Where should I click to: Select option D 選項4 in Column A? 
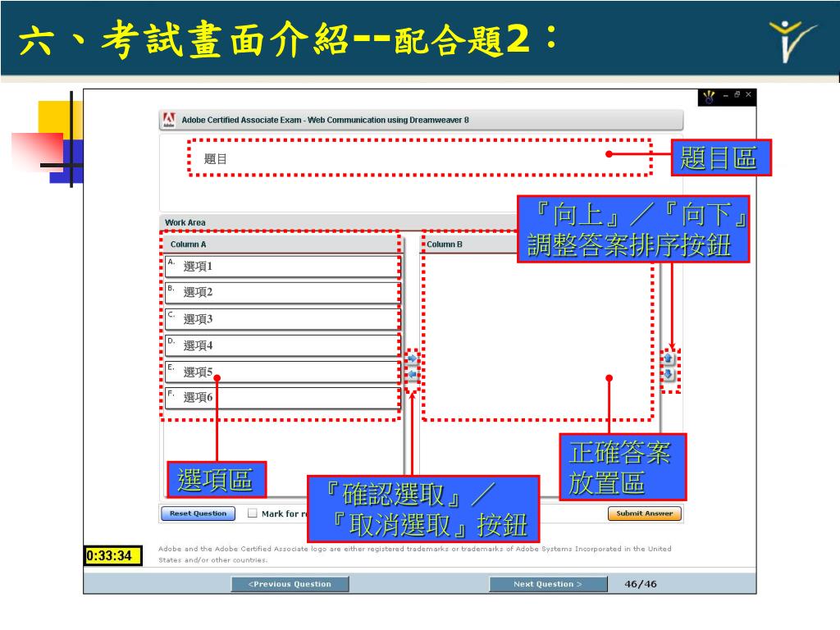pyautogui.click(x=282, y=345)
